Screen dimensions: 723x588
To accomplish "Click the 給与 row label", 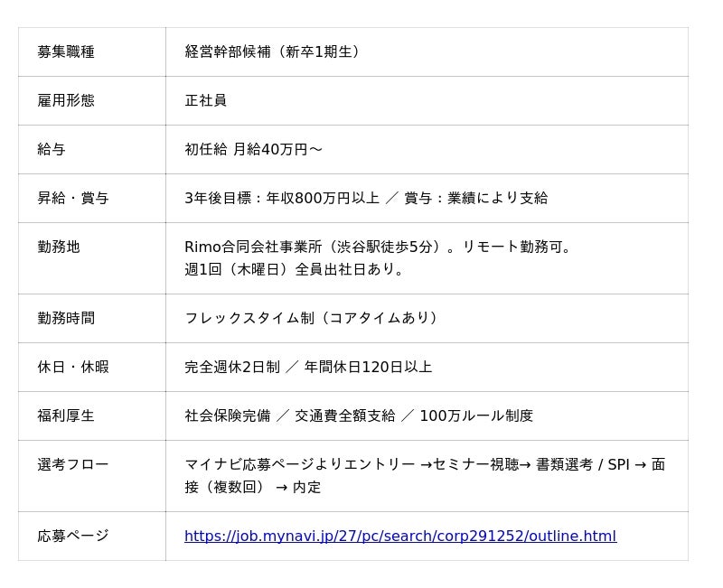I will 52,149.
